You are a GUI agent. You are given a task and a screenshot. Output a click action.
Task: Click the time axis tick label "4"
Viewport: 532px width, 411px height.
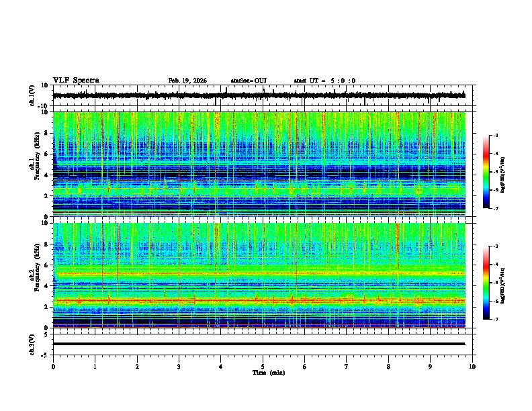pos(221,367)
